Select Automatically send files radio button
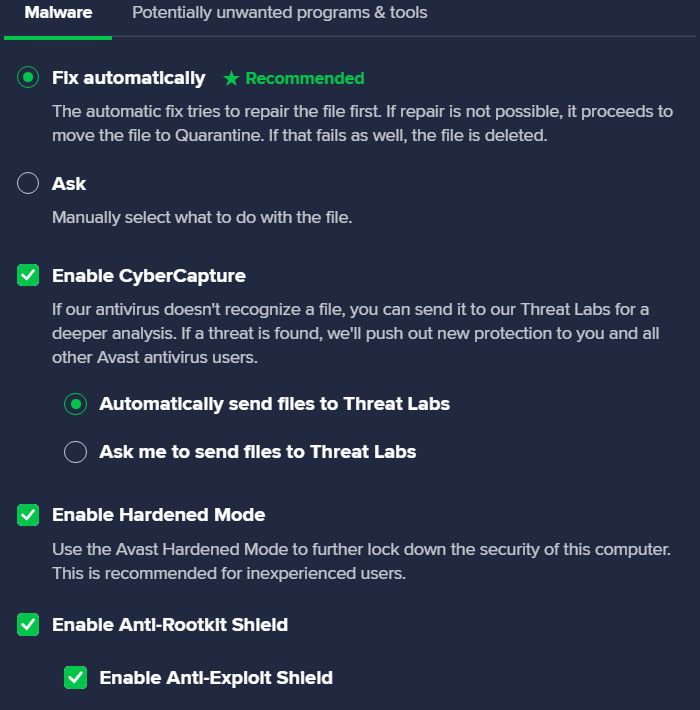 pos(75,404)
